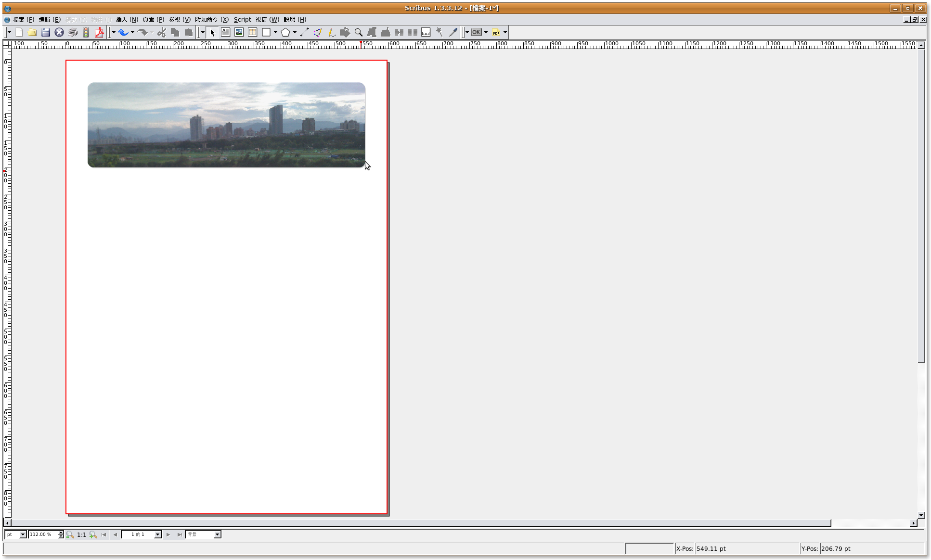Screen dimensions: 931x560
Task: Open the 插入 (N) menu
Action: click(127, 20)
